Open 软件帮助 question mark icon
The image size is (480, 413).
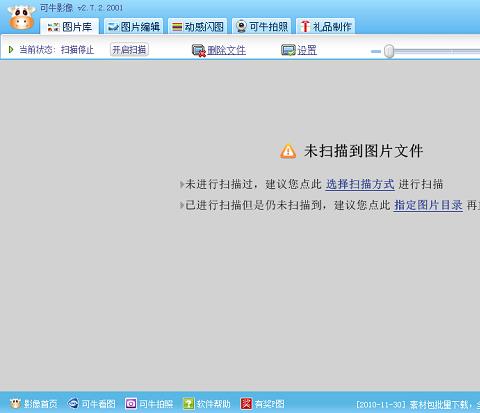188,404
